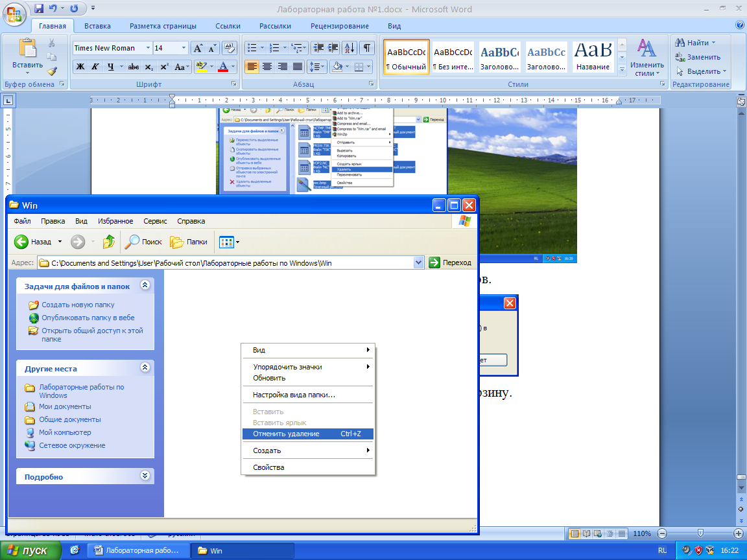Click the Cut scissors icon in Word
Image resolution: width=747 pixels, height=560 pixels.
point(51,44)
